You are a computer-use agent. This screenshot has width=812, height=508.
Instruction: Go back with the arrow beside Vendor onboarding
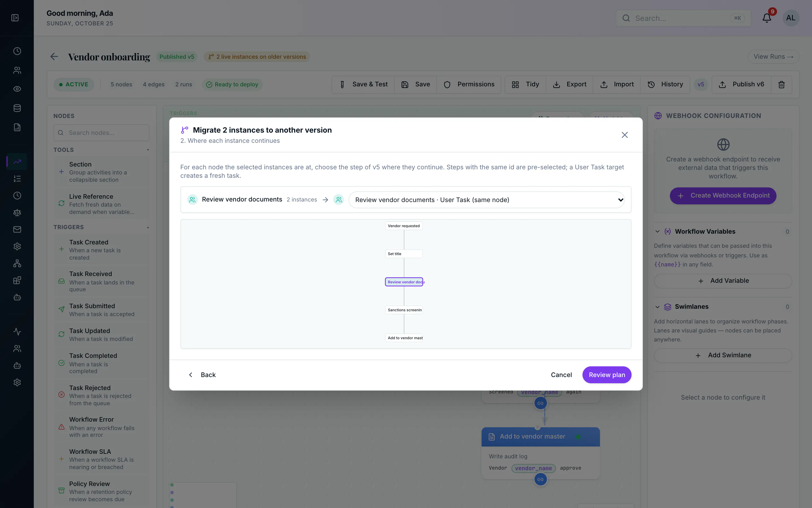54,56
